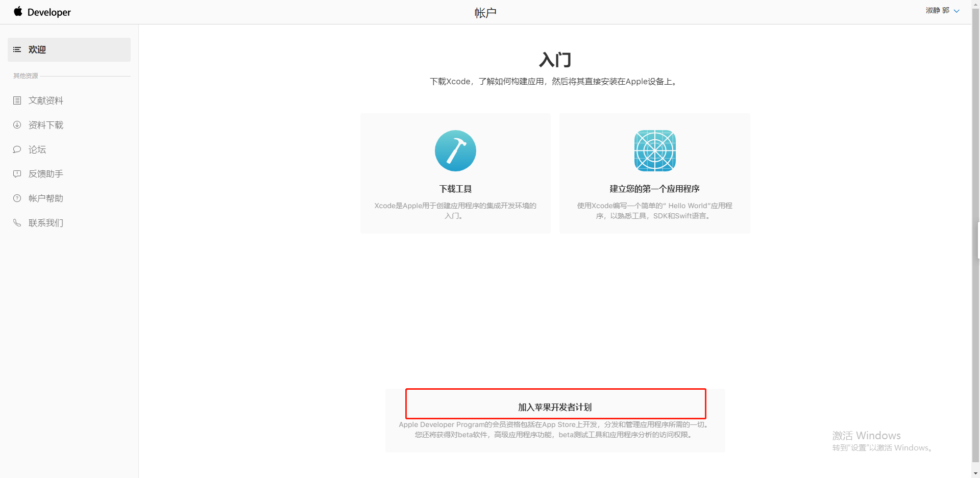Click the Developer text in the header
980x478 pixels.
point(49,12)
